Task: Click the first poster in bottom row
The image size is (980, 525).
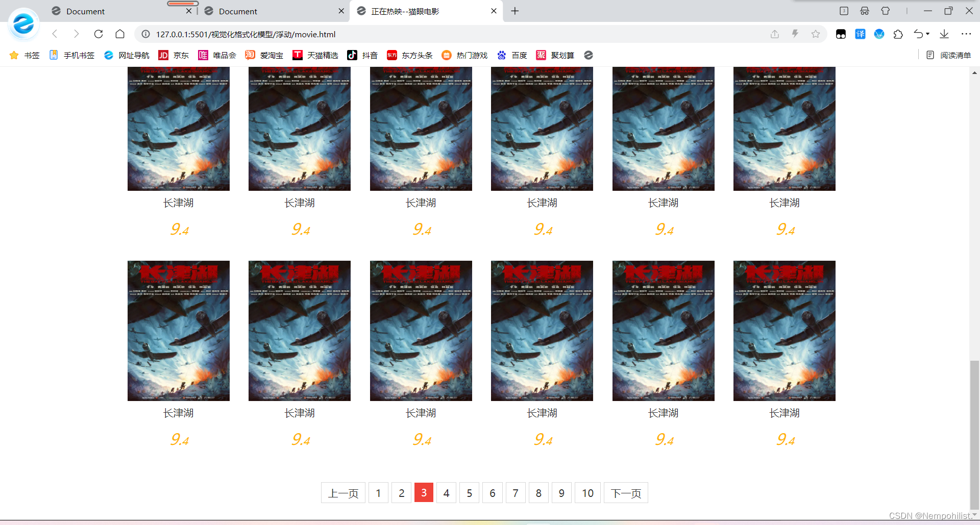Action: [179, 331]
